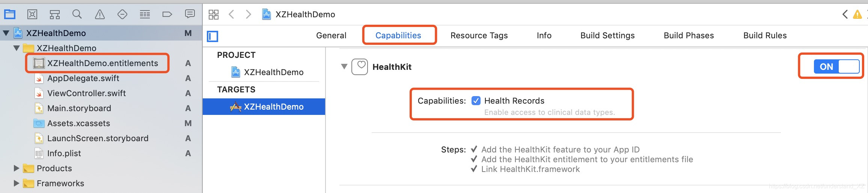Show the Symbol navigator hierarchy icon
The height and width of the screenshot is (193, 868).
55,15
